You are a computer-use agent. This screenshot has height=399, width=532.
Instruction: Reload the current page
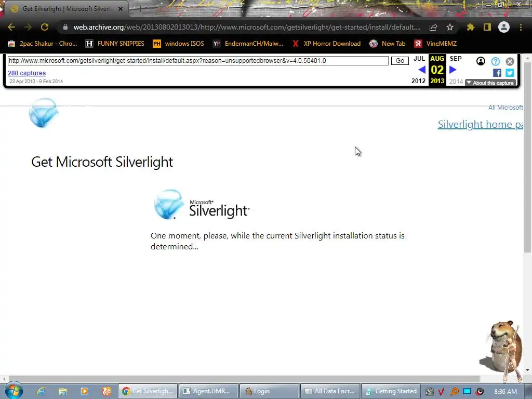point(45,27)
